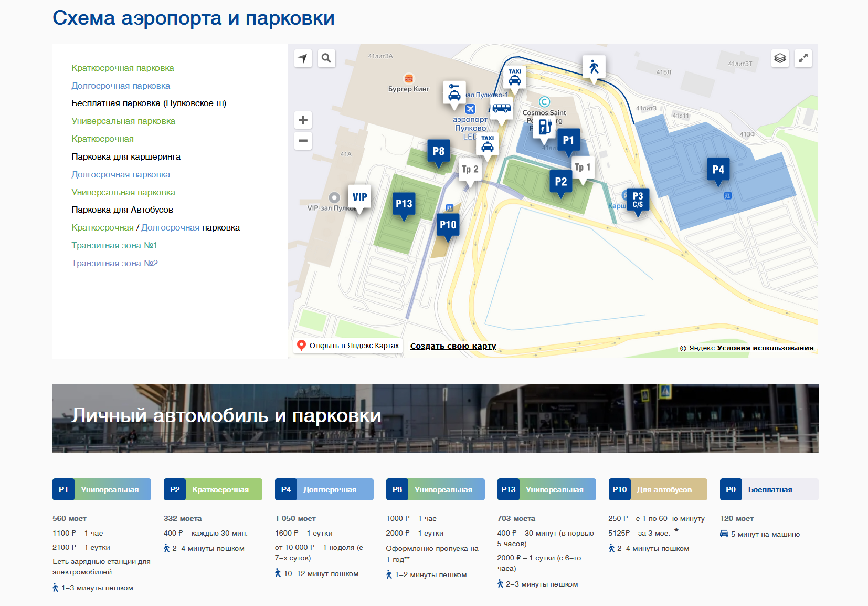The image size is (868, 606).
Task: Select first 'Универсальная парковка' legend item
Action: [123, 121]
